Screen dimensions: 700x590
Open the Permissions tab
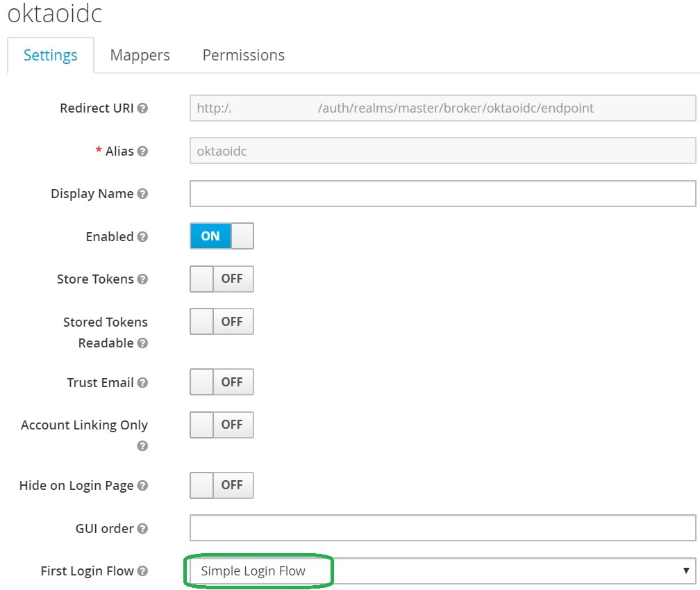(243, 56)
